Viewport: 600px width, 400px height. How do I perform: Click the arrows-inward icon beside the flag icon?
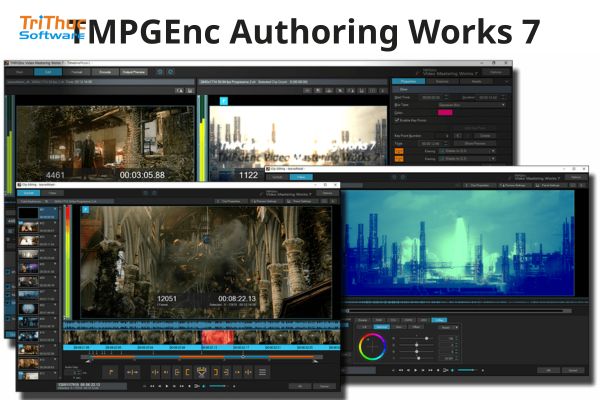[132, 372]
